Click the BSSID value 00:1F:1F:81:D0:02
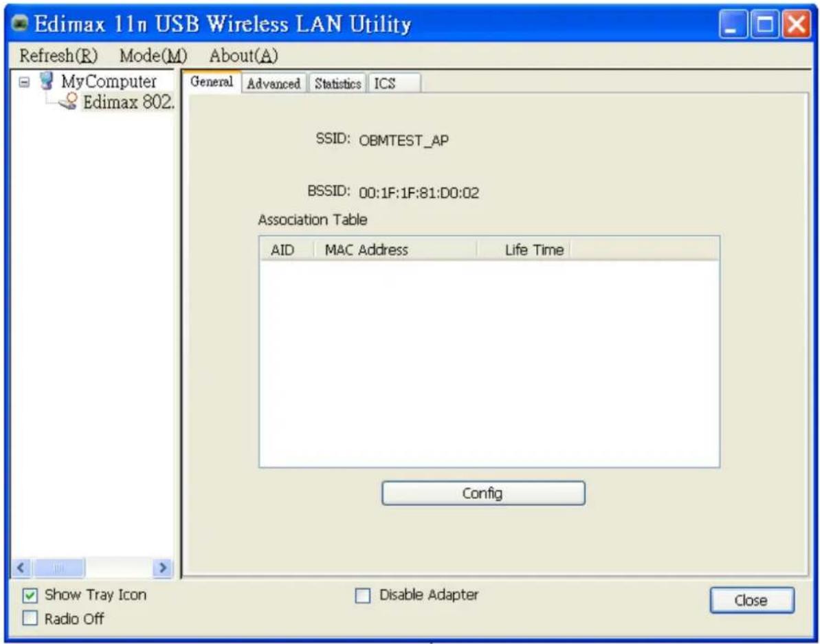This screenshot has height=644, width=820. 419,194
